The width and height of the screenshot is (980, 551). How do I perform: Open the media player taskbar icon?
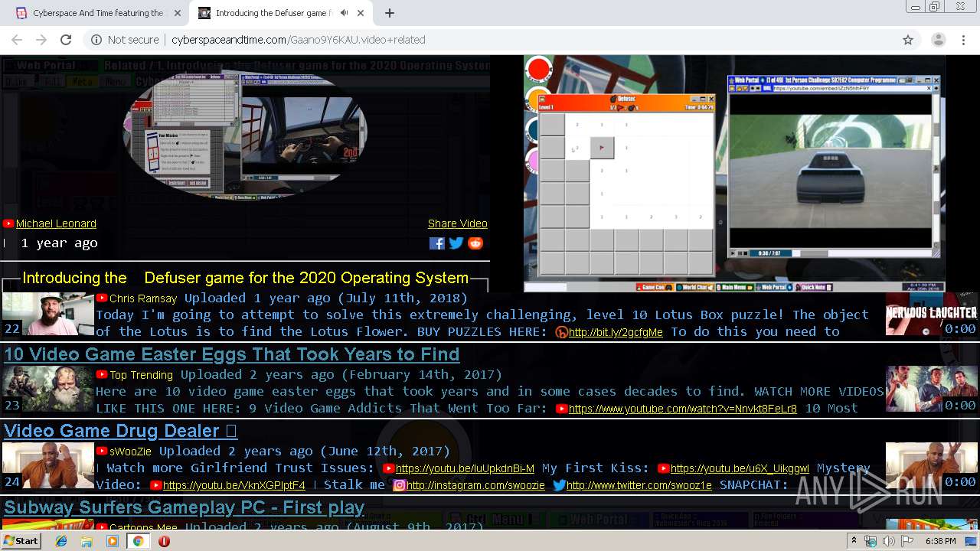[113, 541]
